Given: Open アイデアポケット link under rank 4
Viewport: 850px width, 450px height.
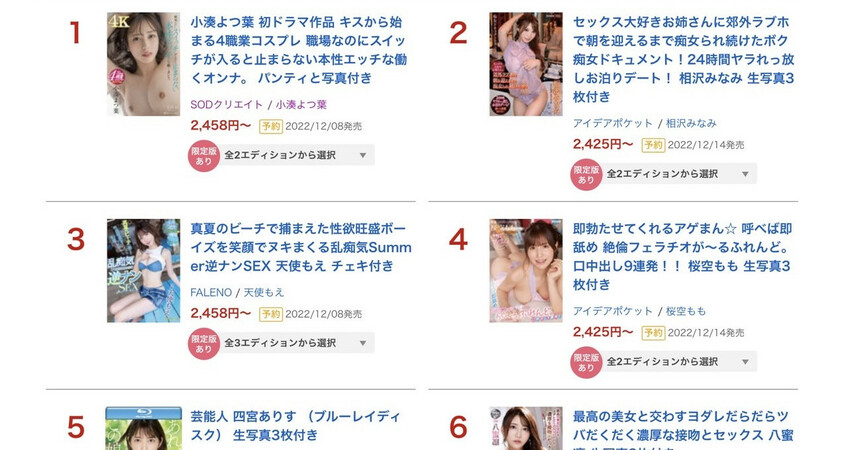Looking at the screenshot, I should pos(613,311).
